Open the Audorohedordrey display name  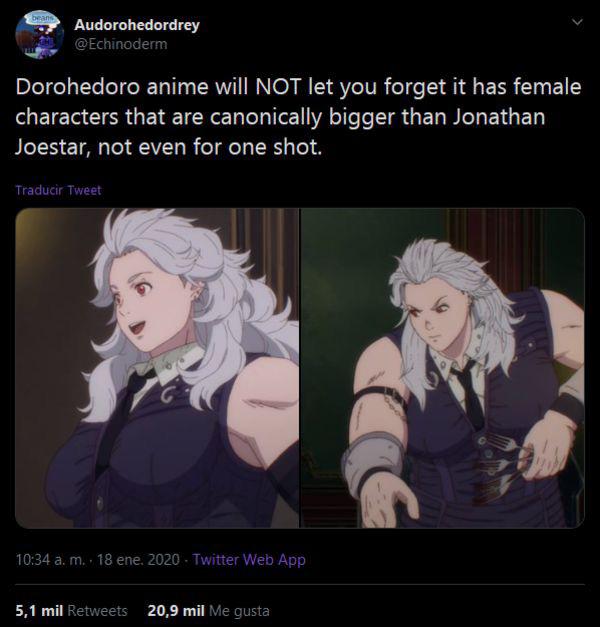137,25
